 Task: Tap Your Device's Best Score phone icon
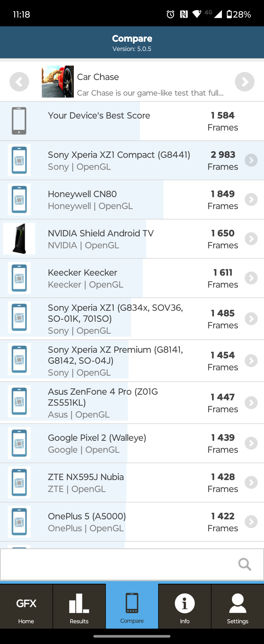click(x=19, y=121)
